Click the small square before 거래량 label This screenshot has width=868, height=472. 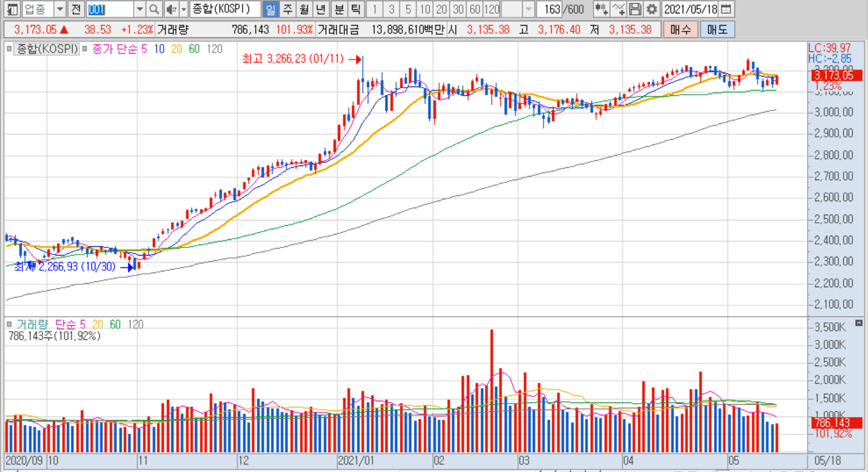point(9,325)
